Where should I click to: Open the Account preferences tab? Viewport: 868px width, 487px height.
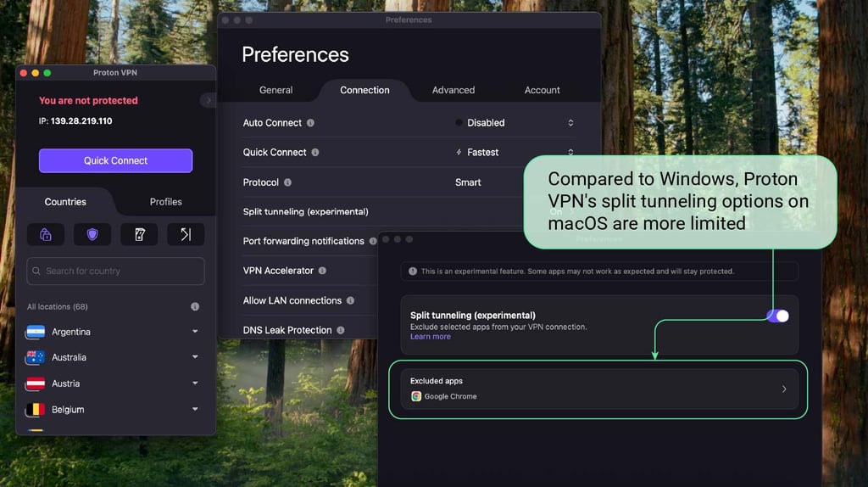[x=542, y=90]
